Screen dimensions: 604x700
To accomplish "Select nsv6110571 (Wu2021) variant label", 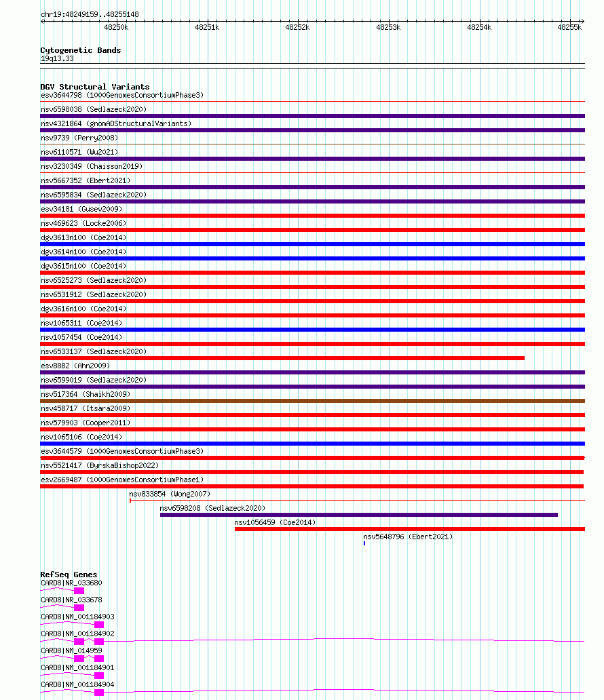I will [79, 152].
